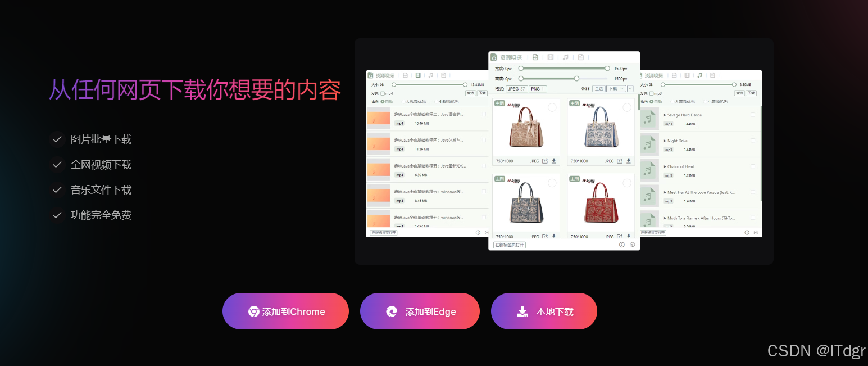Viewport: 868px width, 366px height.
Task: Select the red handbag image circle
Action: [x=627, y=183]
